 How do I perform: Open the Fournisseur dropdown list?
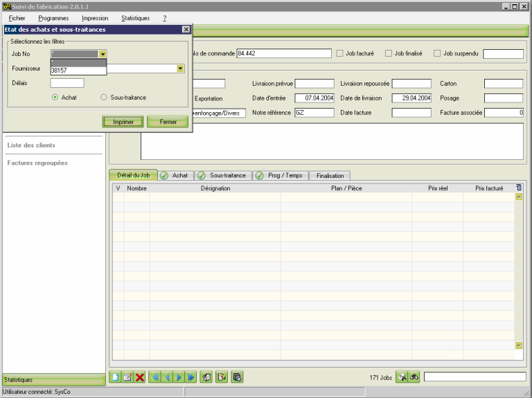180,69
